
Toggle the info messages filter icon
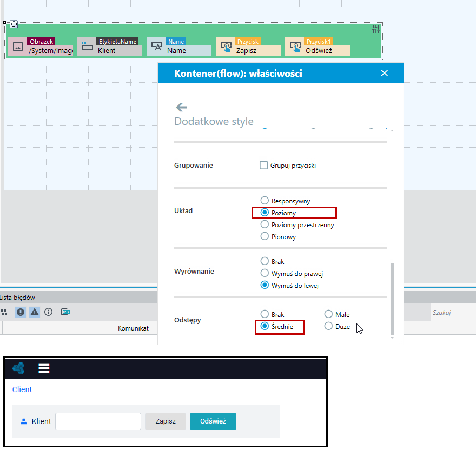point(48,312)
